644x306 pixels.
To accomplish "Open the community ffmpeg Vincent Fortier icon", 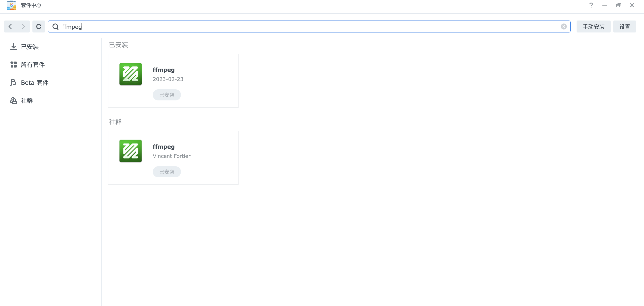I will point(131,151).
